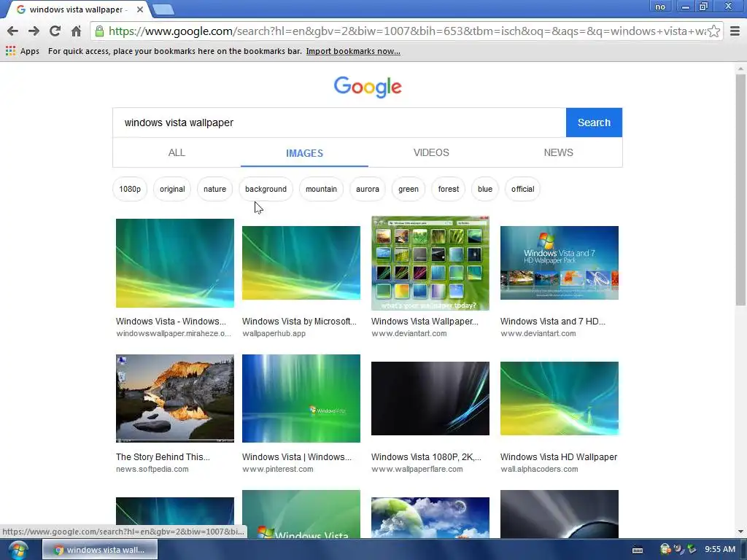Open the earth and clouds wallpaper thumbnail
747x560 pixels.
[x=430, y=518]
